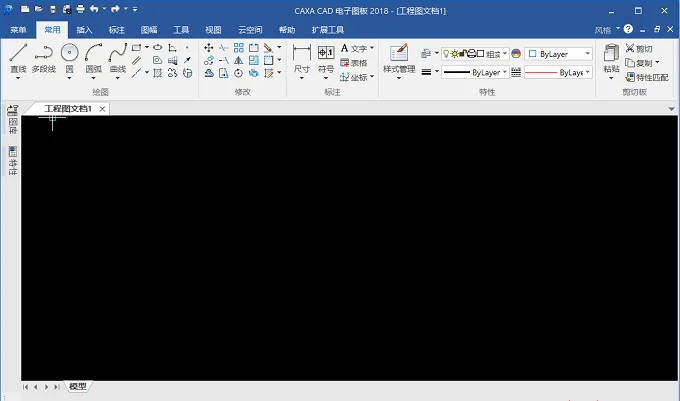Image resolution: width=680 pixels, height=401 pixels.
Task: Create a new file from quick access
Action: pos(25,9)
